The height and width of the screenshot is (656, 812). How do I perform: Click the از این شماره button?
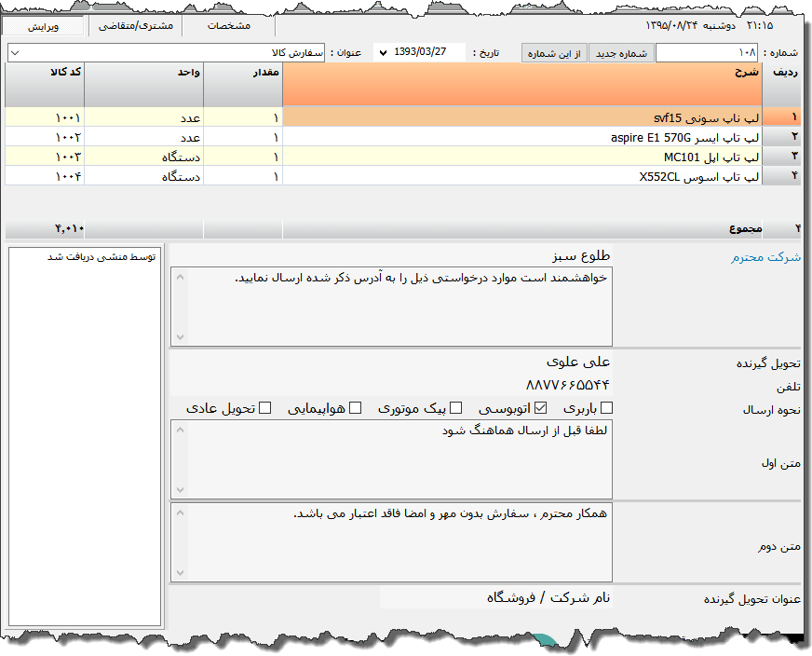553,53
